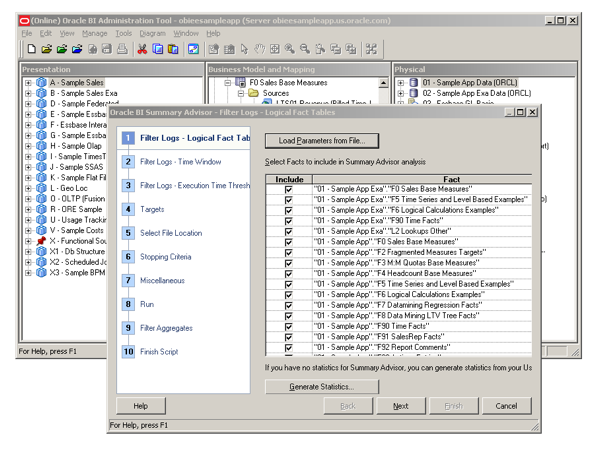Expand B - Sample Sales Exa tree node
Screen dimensions: 600x449
[28, 93]
